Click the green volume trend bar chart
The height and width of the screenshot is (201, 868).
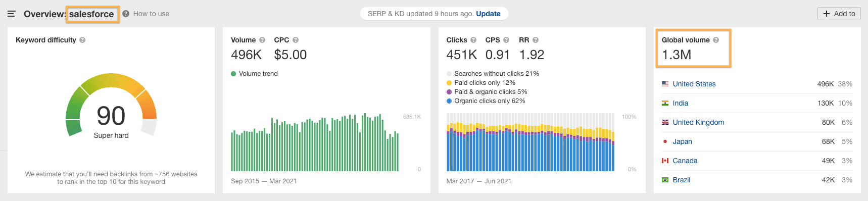pyautogui.click(x=315, y=142)
